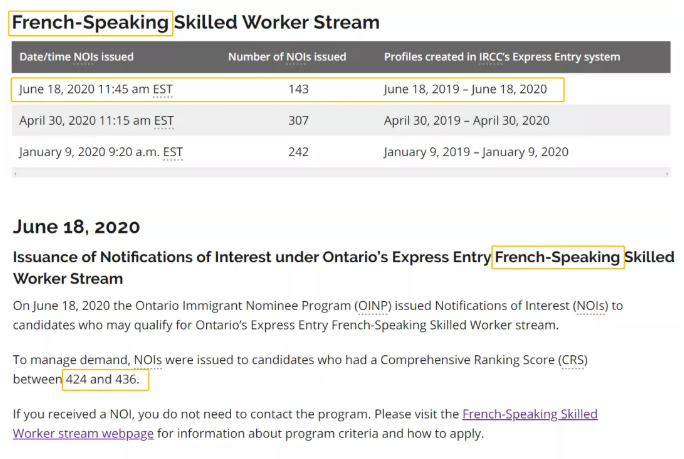
Task: Select the January 9, 2020 9:20 a.m. cell
Action: (101, 152)
